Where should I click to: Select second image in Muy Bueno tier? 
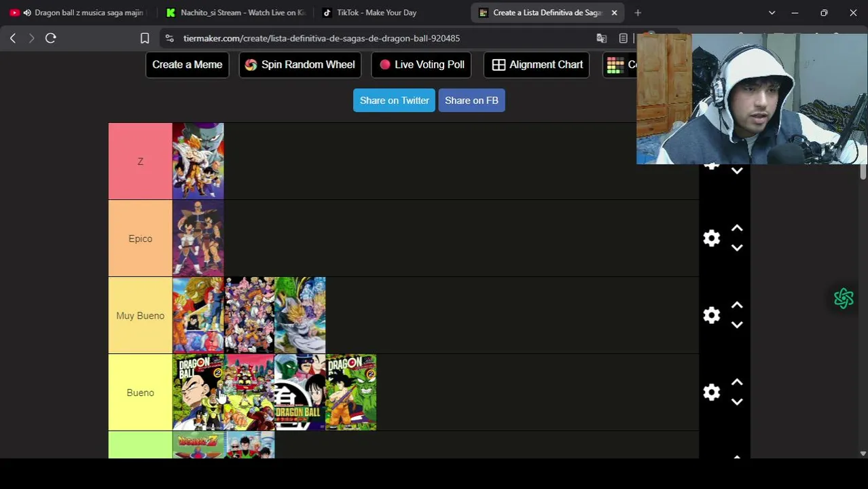(249, 315)
